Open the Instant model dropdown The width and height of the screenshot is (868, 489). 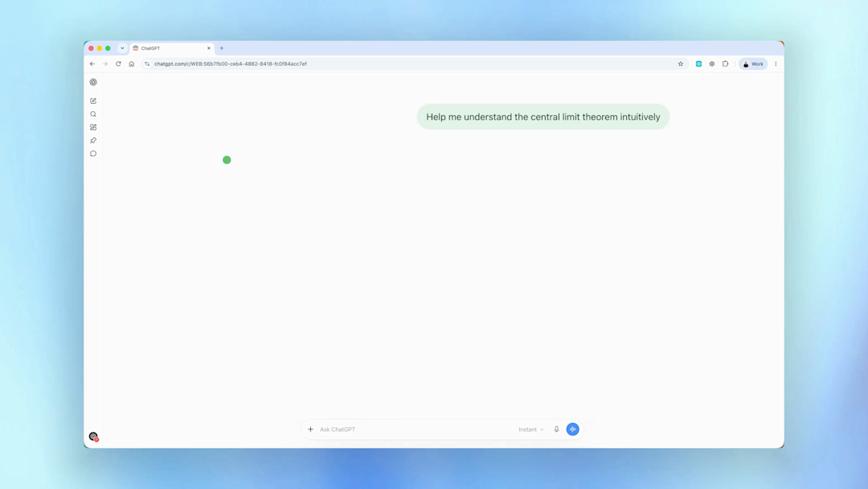pos(531,429)
